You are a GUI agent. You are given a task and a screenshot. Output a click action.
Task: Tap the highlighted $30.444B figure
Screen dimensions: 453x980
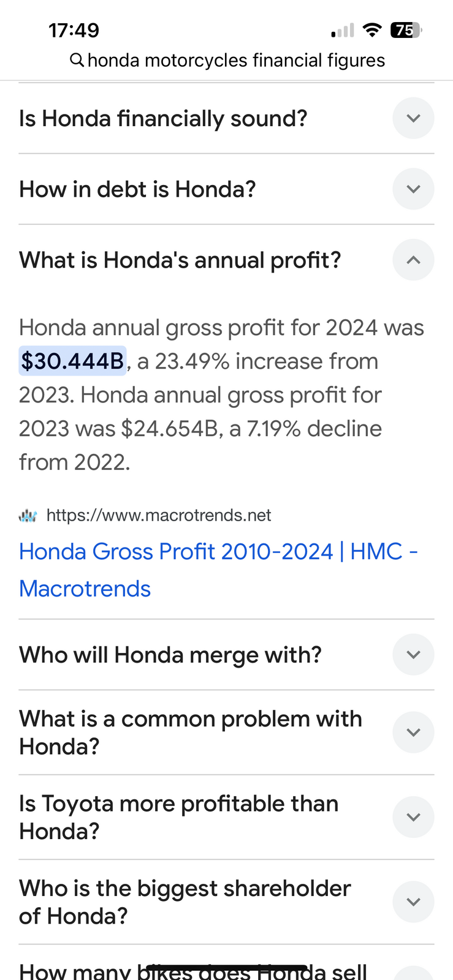click(73, 361)
